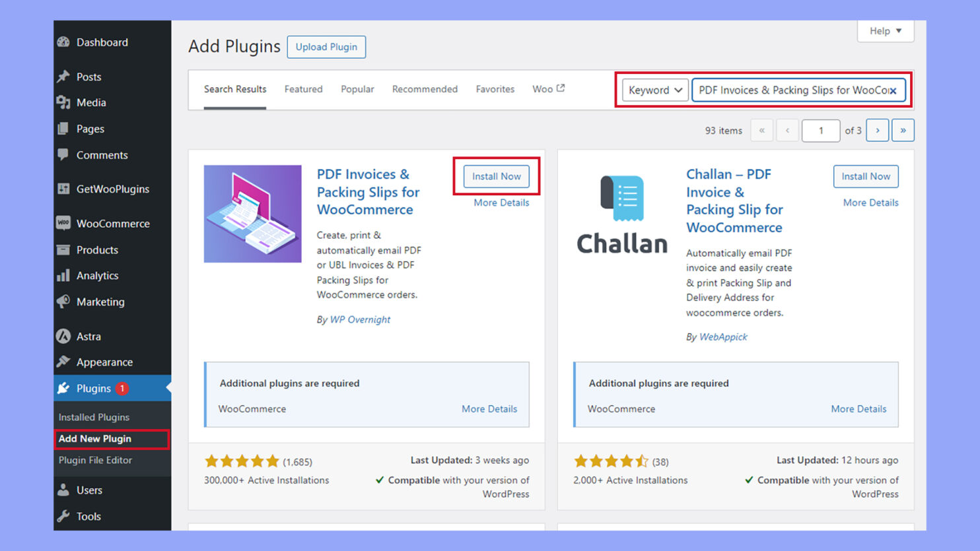Expand the Help panel

click(x=885, y=31)
